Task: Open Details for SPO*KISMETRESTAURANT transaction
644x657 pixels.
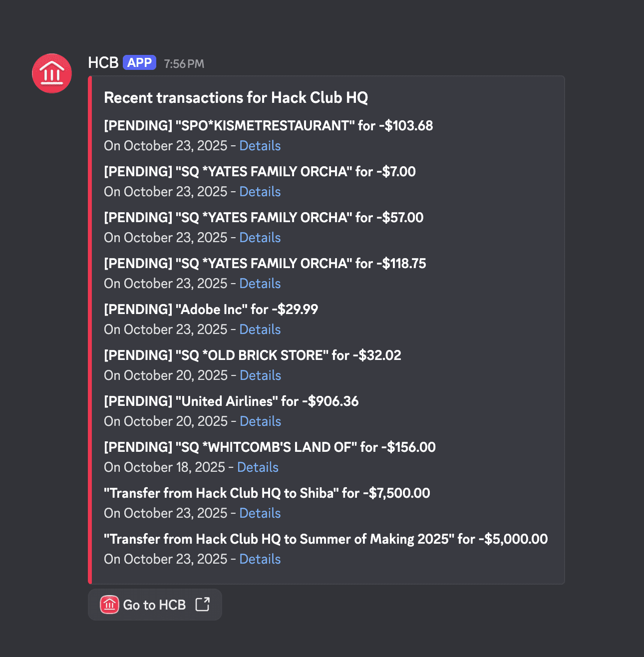Action: (x=260, y=146)
